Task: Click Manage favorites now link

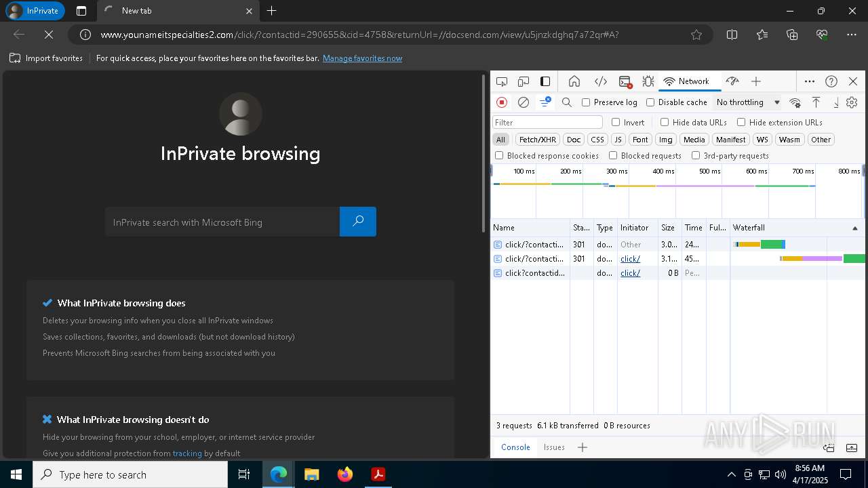Action: pyautogui.click(x=362, y=58)
